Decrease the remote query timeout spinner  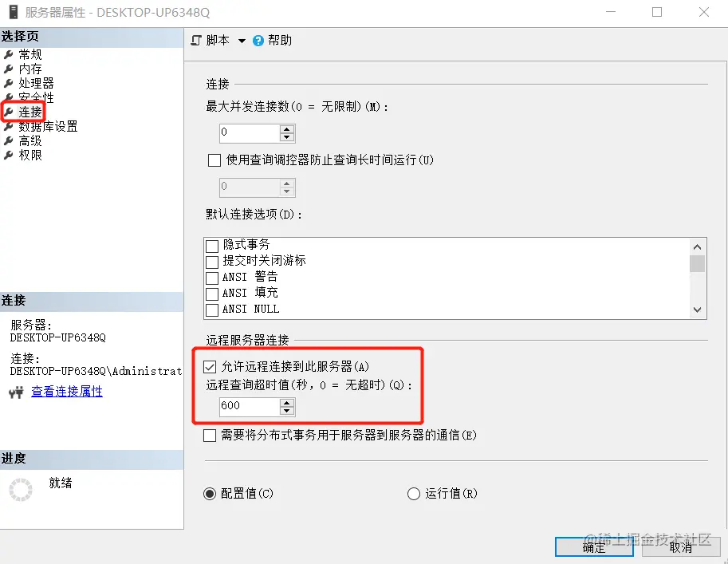tap(287, 411)
